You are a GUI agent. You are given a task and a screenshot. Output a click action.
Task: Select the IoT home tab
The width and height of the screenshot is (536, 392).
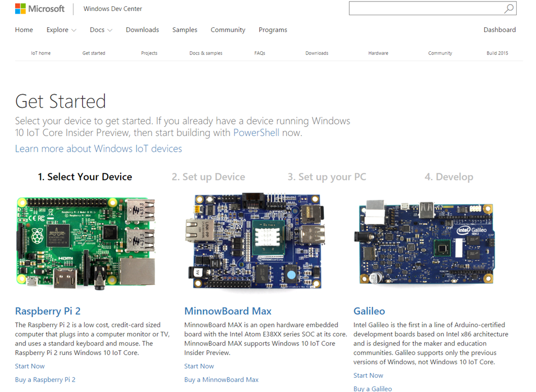(41, 53)
